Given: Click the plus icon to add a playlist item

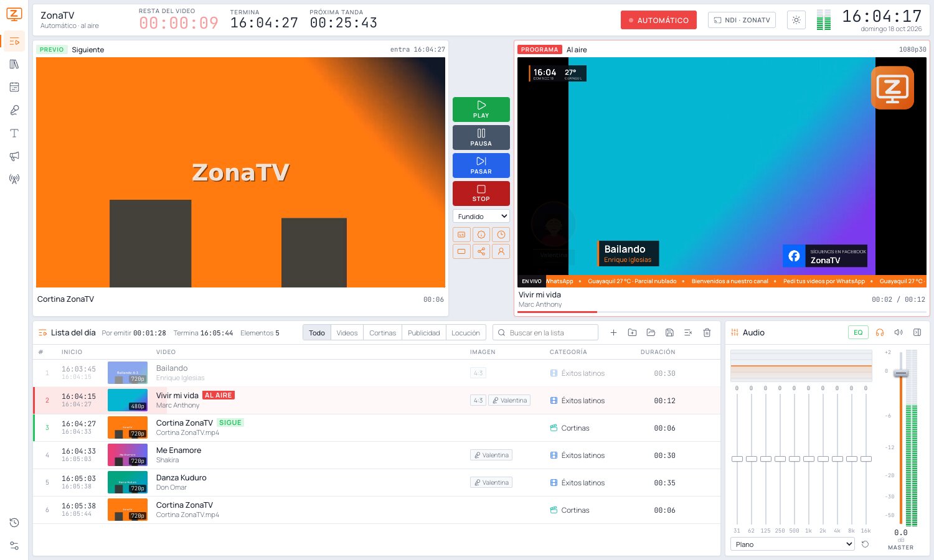Looking at the screenshot, I should coord(613,333).
